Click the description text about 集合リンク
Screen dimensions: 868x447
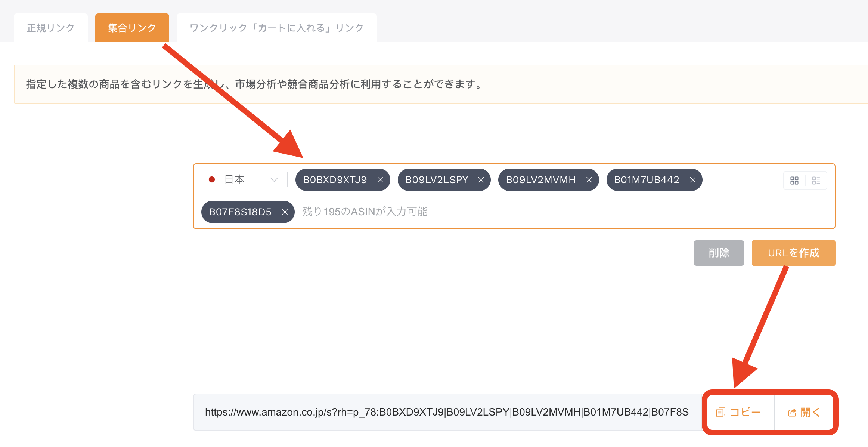254,84
